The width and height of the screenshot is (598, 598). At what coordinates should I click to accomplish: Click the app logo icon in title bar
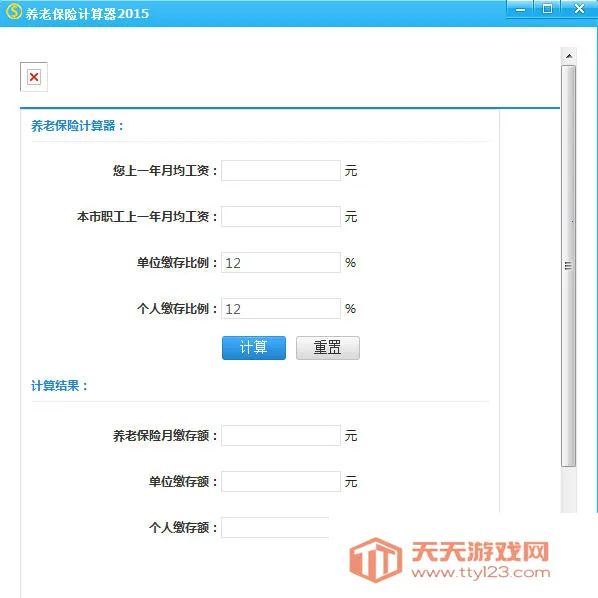click(x=14, y=11)
